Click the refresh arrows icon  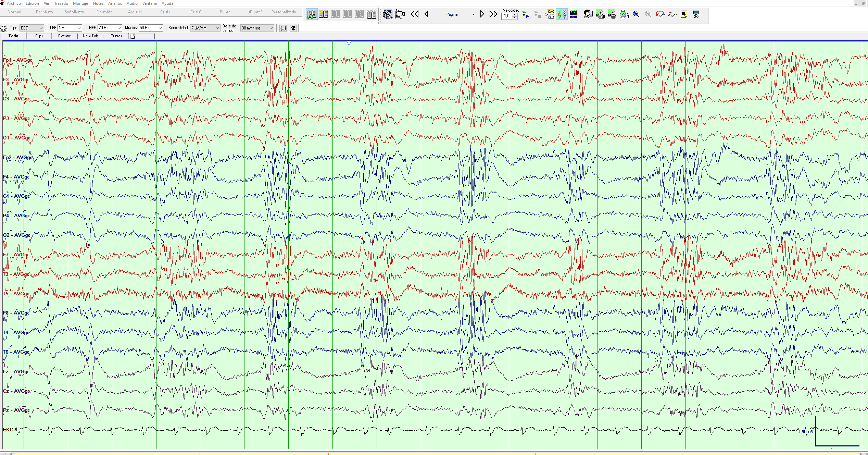(293, 28)
